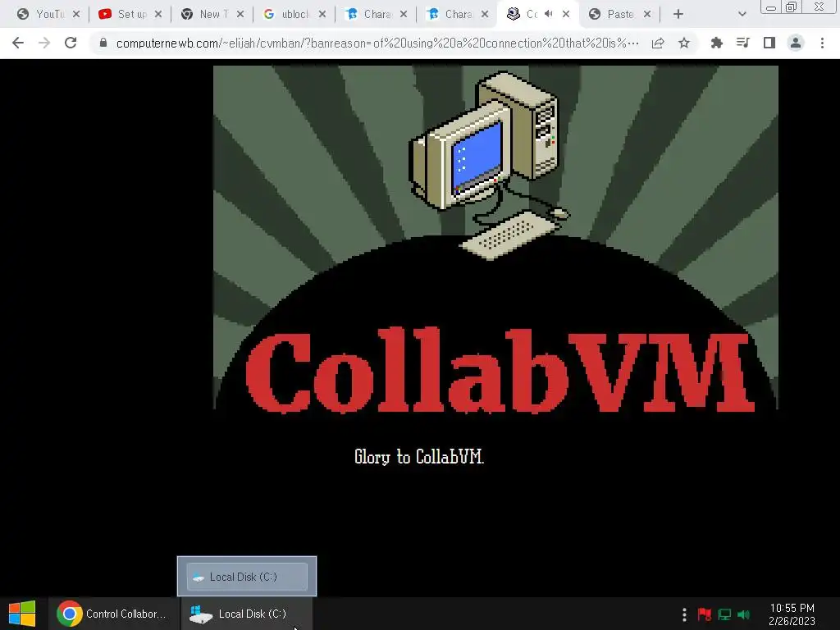This screenshot has height=630, width=840.
Task: Click the forward navigation arrow
Action: (44, 43)
